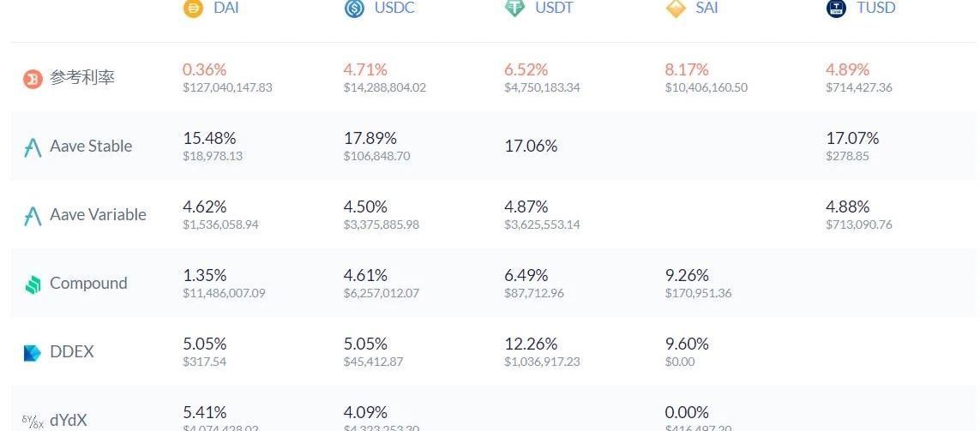Click DDEX USDT rate 12.26%
This screenshot has width=980, height=431.
[x=531, y=344]
